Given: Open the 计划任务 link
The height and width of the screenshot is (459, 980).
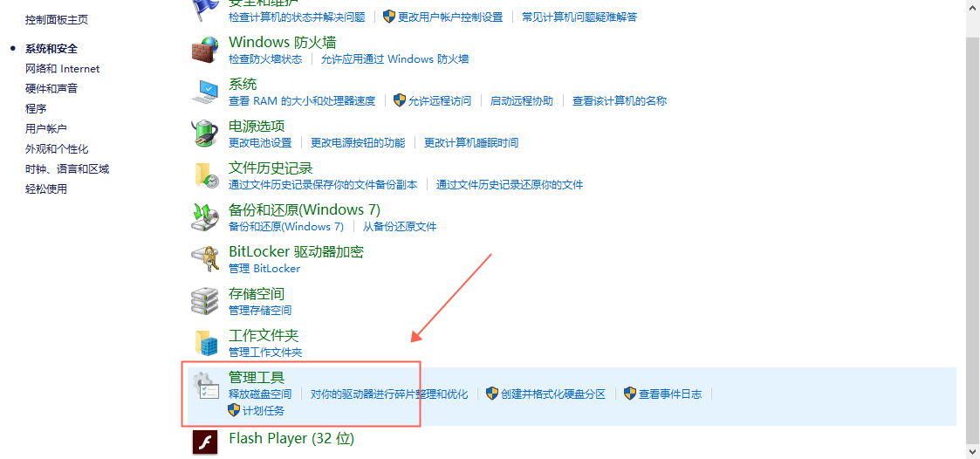Looking at the screenshot, I should click(x=264, y=411).
